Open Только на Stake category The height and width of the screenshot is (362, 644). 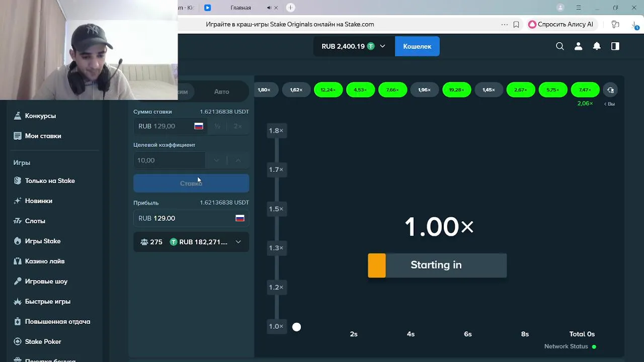point(50,181)
